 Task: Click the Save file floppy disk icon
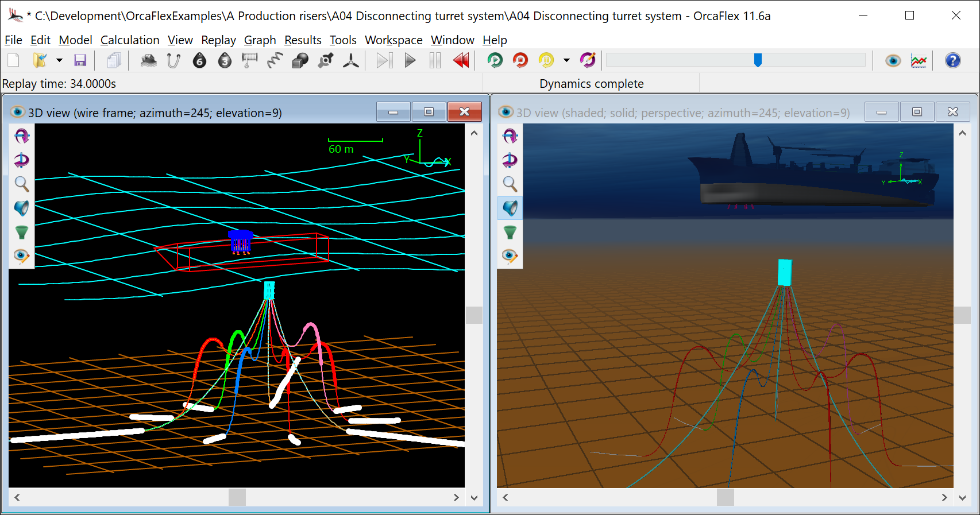pos(80,60)
